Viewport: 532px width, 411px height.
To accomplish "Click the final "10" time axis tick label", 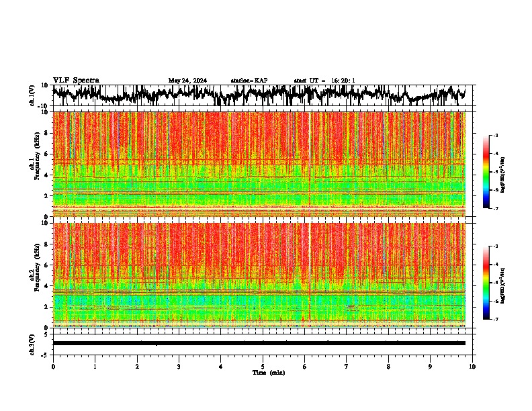I will coord(472,367).
